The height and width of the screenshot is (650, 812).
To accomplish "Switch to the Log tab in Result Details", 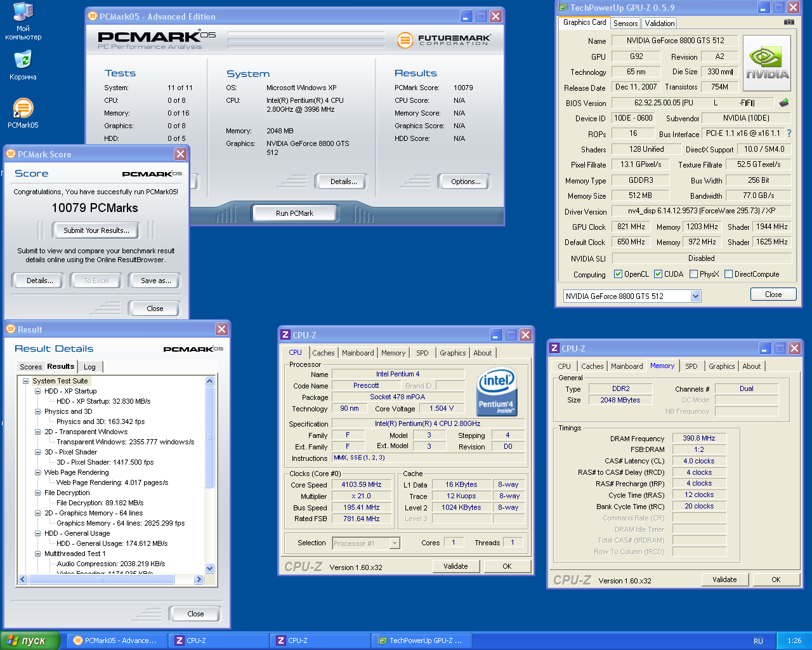I will [90, 367].
